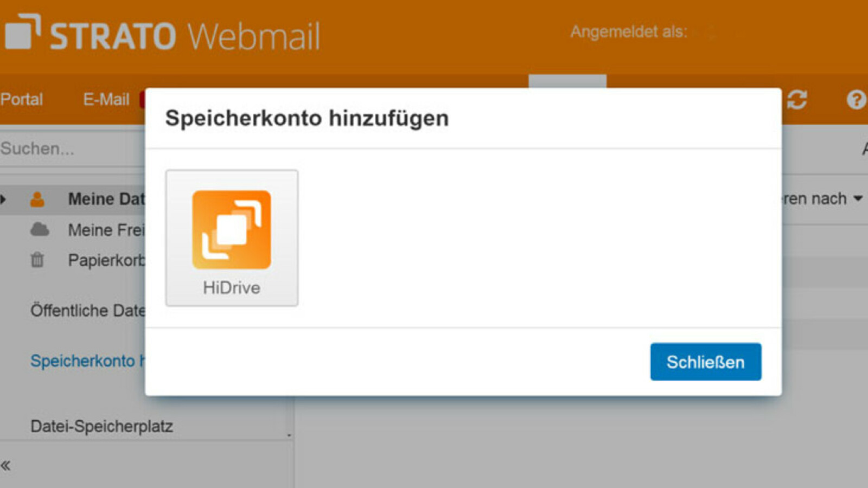Switch to the E-Mail tab
This screenshot has width=868, height=488.
coord(106,99)
